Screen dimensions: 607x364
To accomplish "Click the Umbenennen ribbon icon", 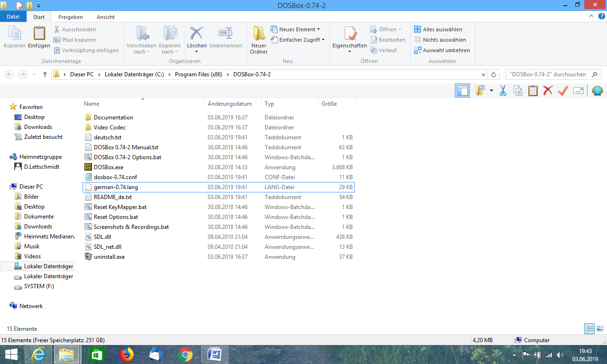I will (x=225, y=33).
